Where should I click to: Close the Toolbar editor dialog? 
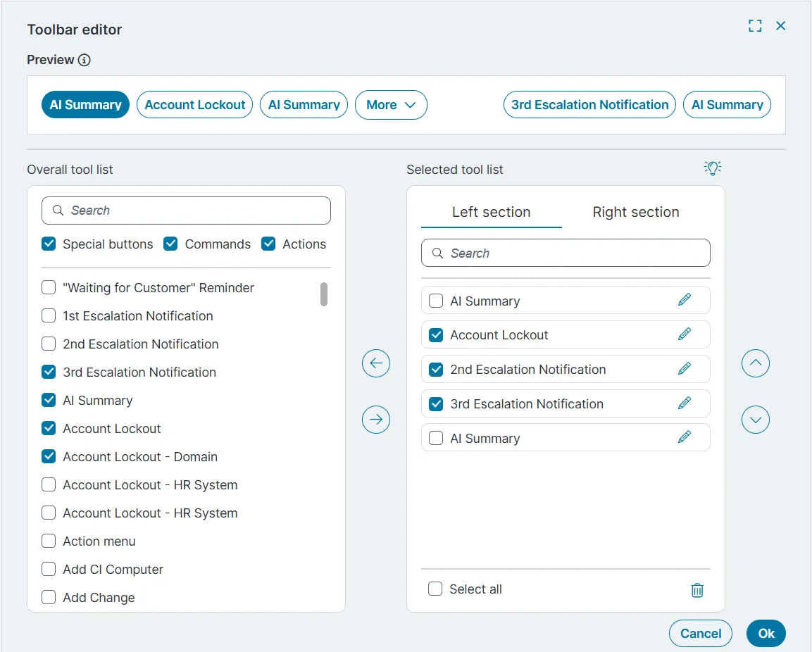tap(781, 26)
